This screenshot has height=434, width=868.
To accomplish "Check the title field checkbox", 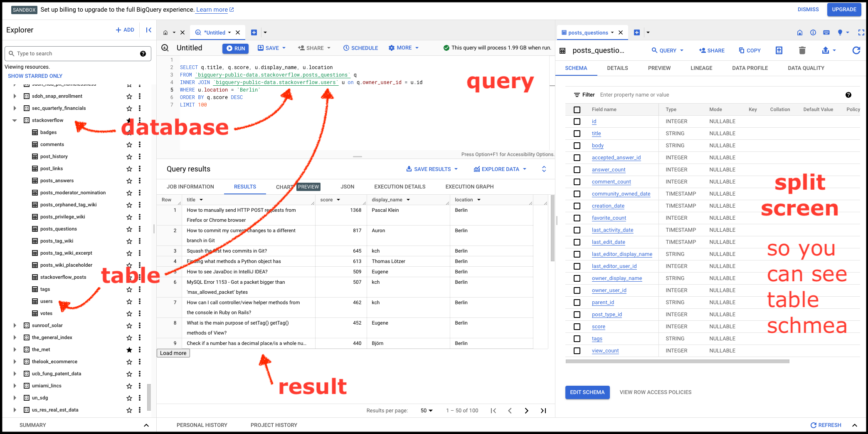I will tap(577, 134).
